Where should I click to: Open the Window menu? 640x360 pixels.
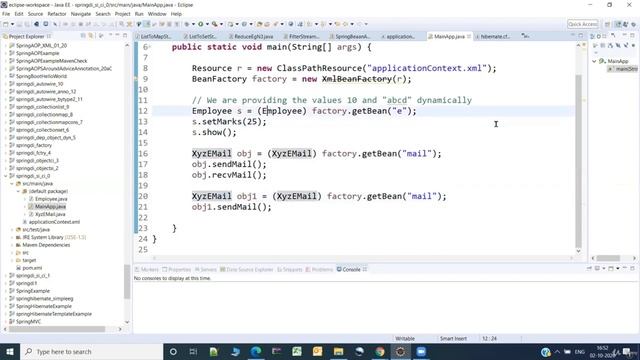pos(157,14)
